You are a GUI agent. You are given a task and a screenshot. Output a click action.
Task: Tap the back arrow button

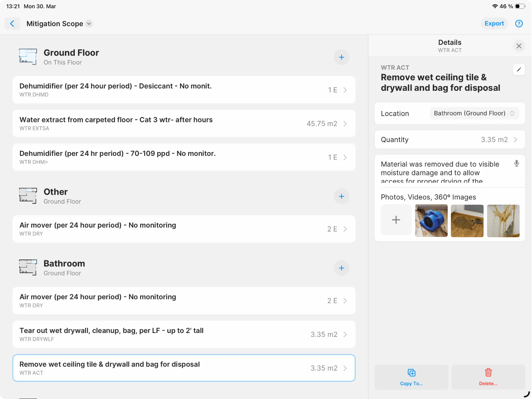click(12, 24)
